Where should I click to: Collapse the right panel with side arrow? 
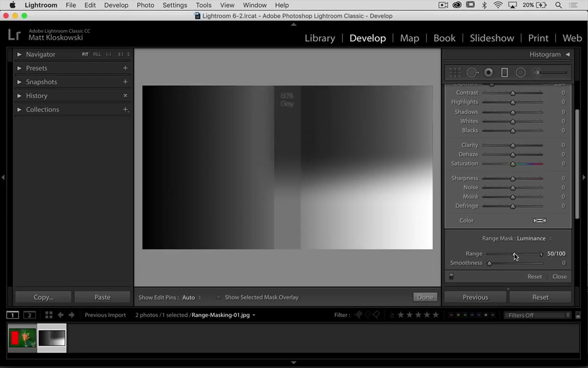(584, 177)
